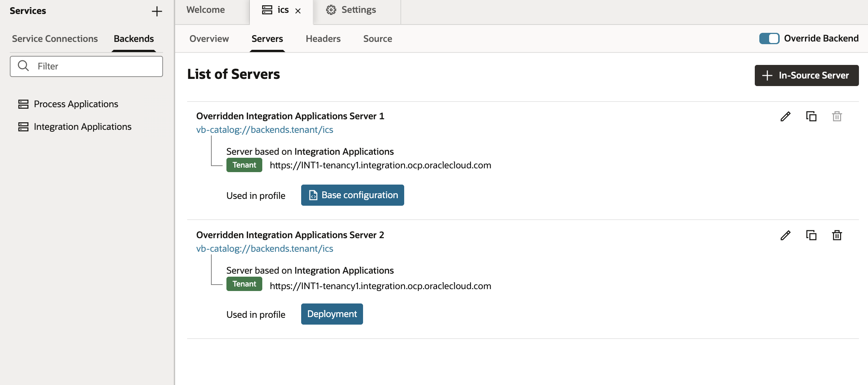Open the vb-catalog link under Server 1
Viewport: 868px width, 385px height.
(x=265, y=129)
